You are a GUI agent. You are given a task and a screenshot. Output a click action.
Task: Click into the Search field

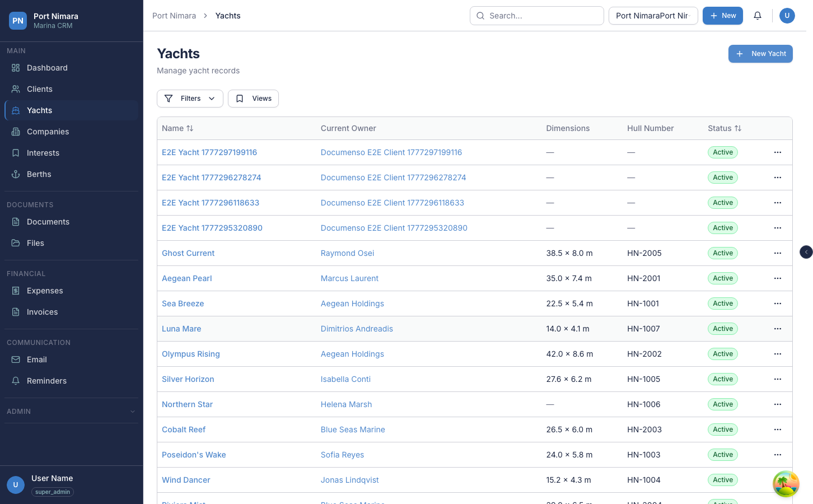click(536, 16)
